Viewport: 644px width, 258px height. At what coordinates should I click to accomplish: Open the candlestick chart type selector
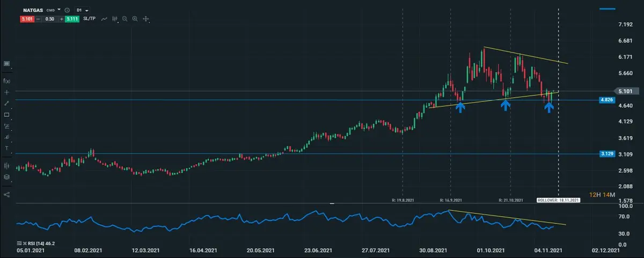(114, 19)
